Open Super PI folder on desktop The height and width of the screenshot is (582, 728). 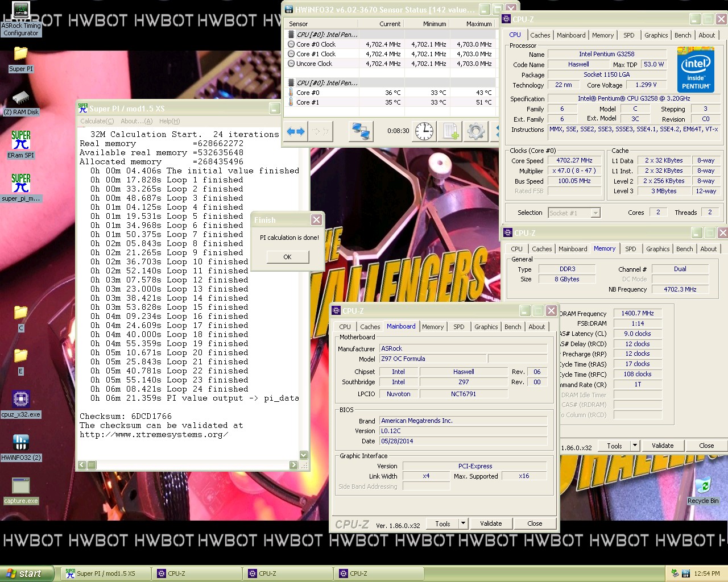pos(21,59)
